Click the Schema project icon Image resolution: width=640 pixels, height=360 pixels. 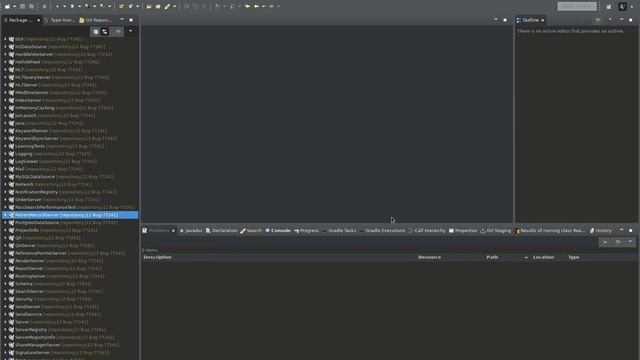(x=11, y=284)
